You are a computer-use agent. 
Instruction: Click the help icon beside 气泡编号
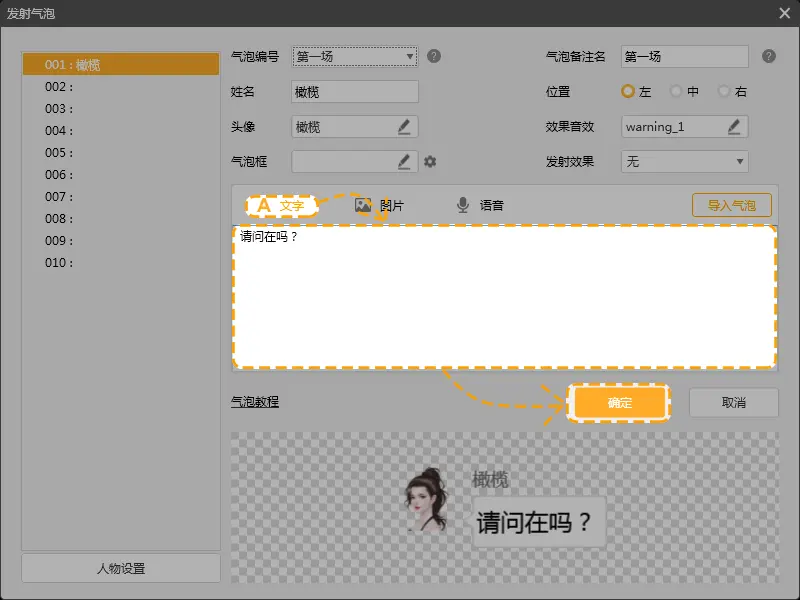pyautogui.click(x=434, y=56)
